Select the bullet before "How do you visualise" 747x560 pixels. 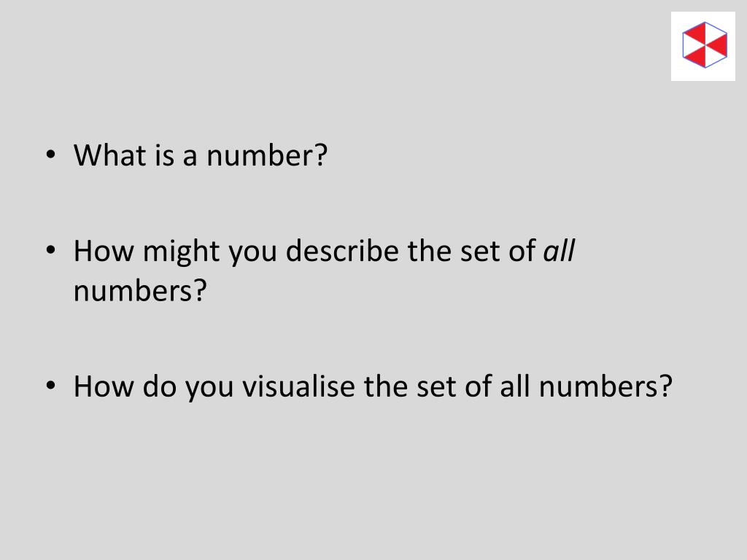coord(50,386)
